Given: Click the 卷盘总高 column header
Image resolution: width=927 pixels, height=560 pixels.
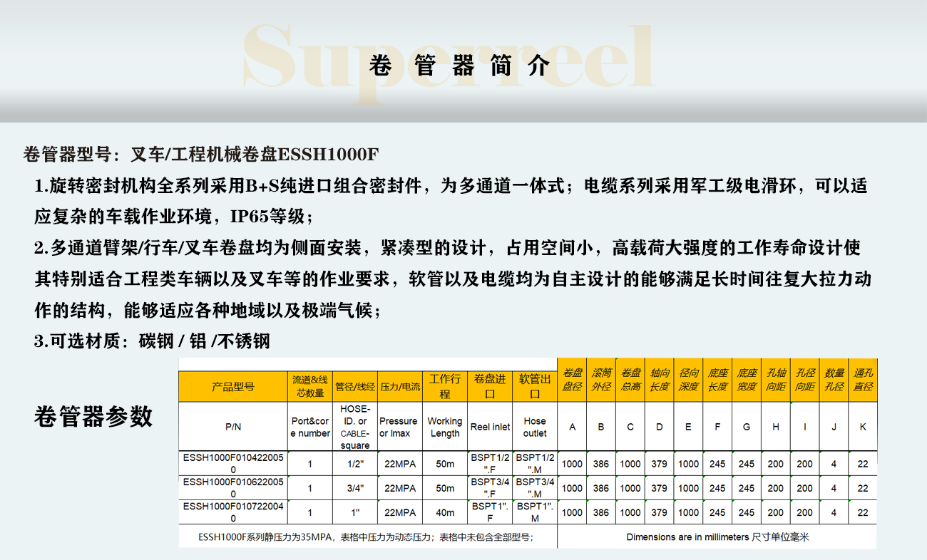Looking at the screenshot, I should click(x=630, y=380).
